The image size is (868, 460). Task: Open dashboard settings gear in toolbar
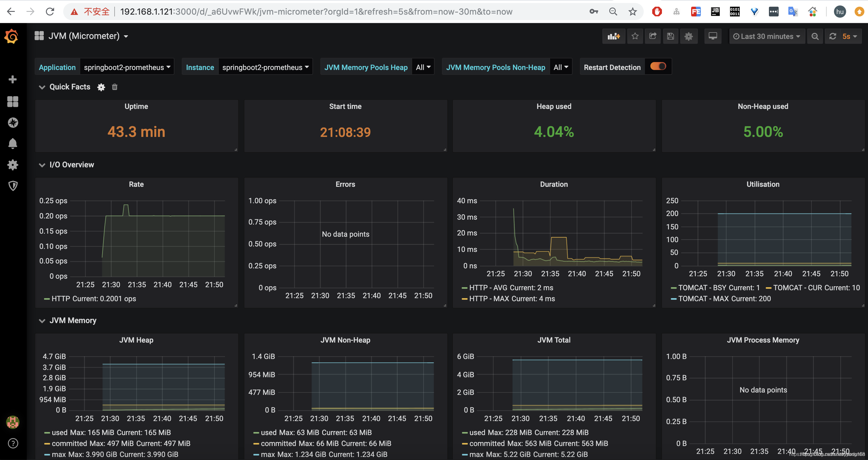(688, 36)
